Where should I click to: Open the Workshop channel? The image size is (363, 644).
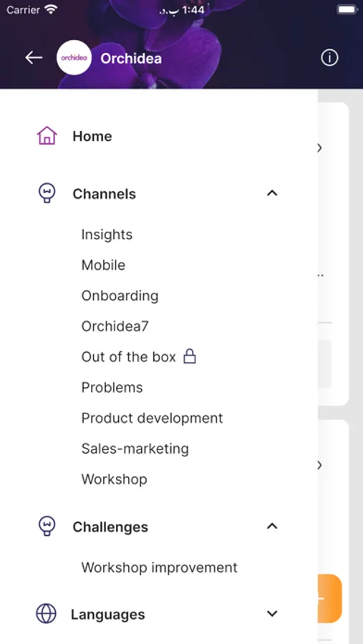pyautogui.click(x=115, y=479)
